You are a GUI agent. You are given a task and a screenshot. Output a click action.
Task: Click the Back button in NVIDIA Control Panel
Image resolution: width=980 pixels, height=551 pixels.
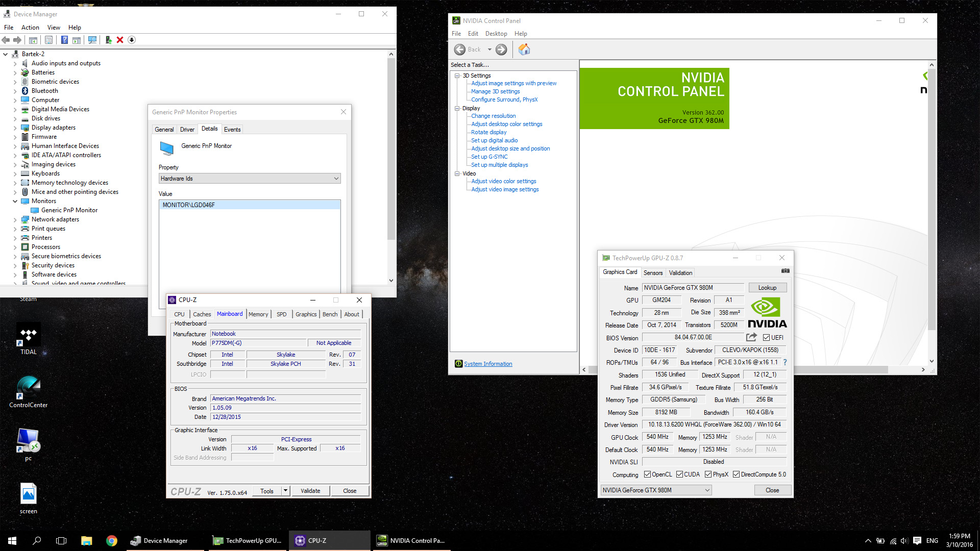click(468, 49)
